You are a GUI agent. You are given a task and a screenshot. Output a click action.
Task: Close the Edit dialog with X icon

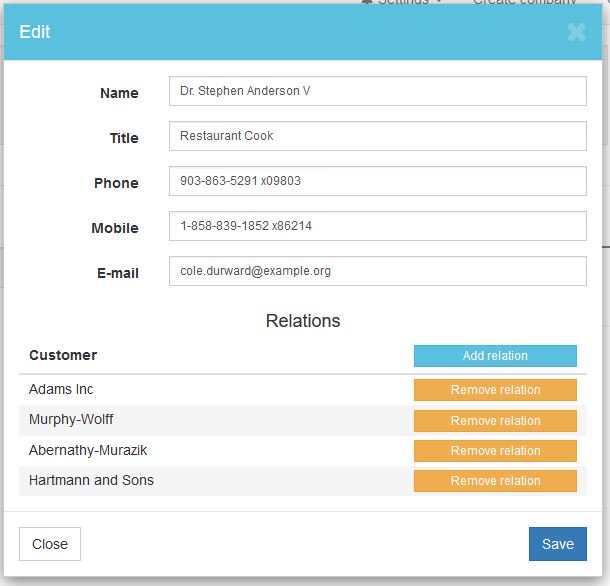pyautogui.click(x=577, y=32)
